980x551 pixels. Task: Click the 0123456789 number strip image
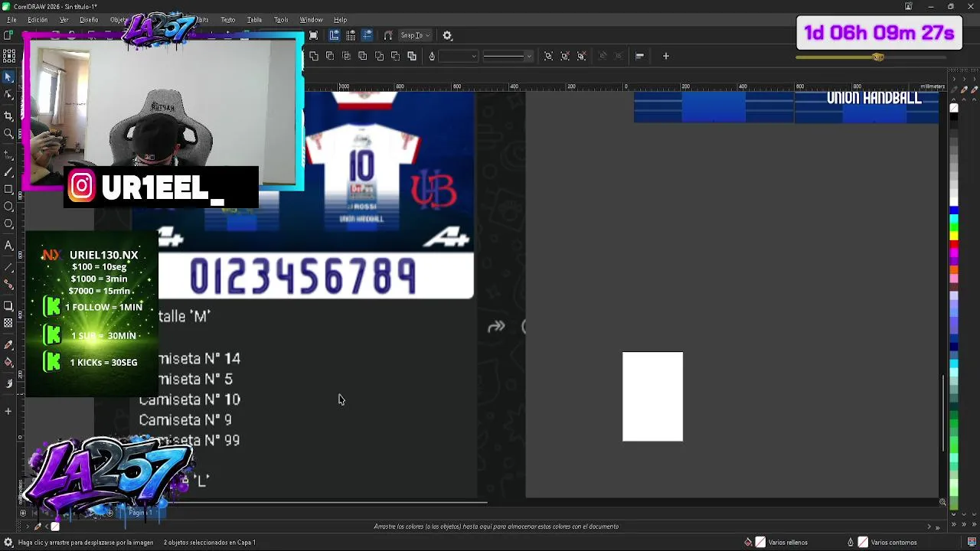316,275
